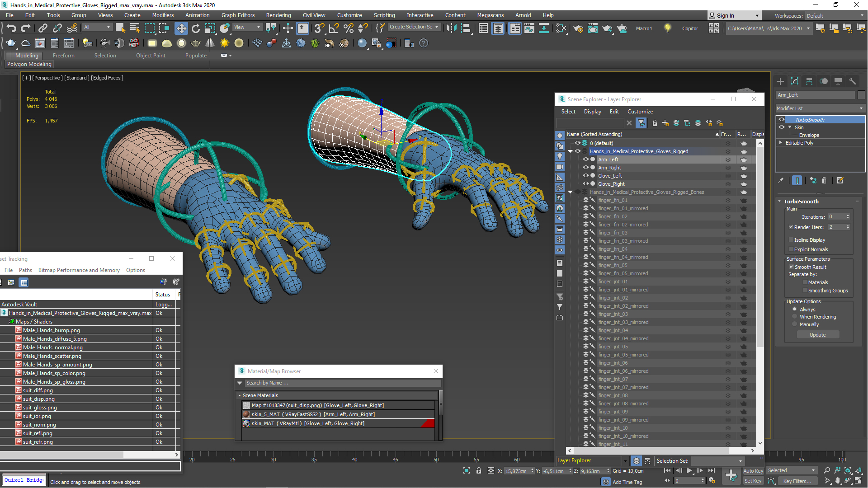Open the Graph Editors menu
Screen dimensions: 868x488
(x=238, y=15)
